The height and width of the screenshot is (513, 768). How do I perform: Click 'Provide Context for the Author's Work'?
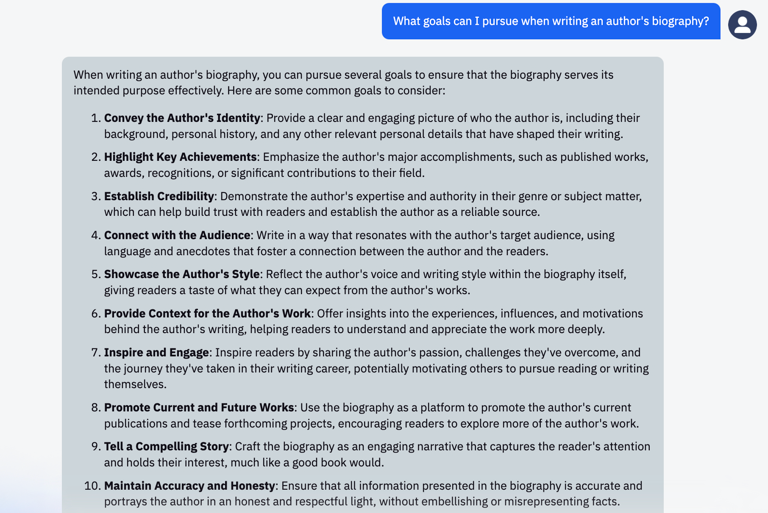tap(207, 313)
